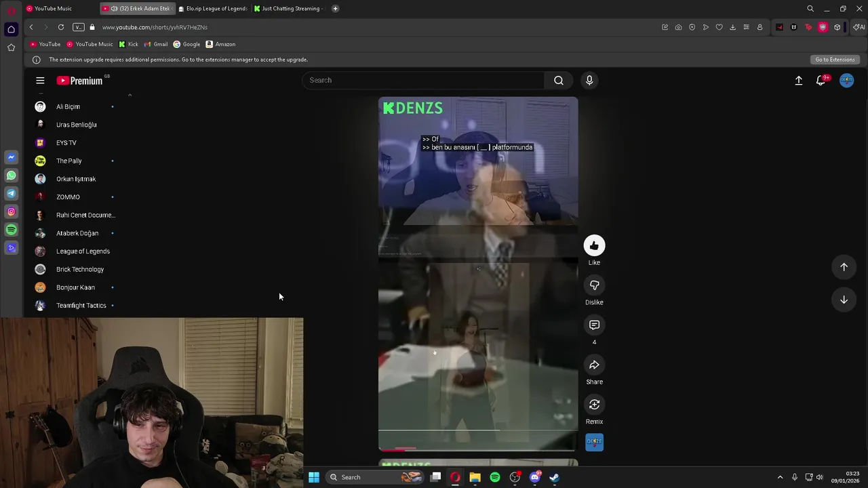Reload the current page
This screenshot has height=488, width=868.
(x=61, y=27)
